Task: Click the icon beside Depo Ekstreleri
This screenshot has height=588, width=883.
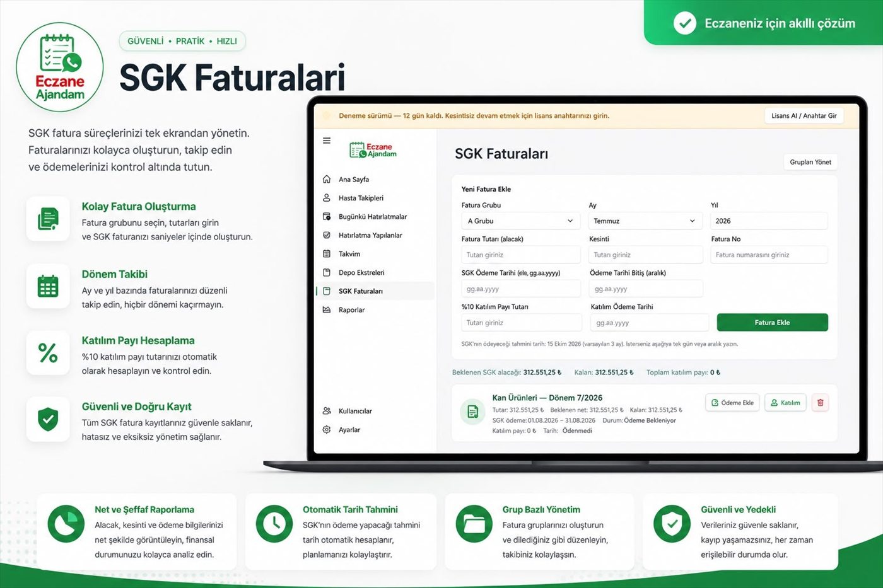Action: click(x=327, y=272)
